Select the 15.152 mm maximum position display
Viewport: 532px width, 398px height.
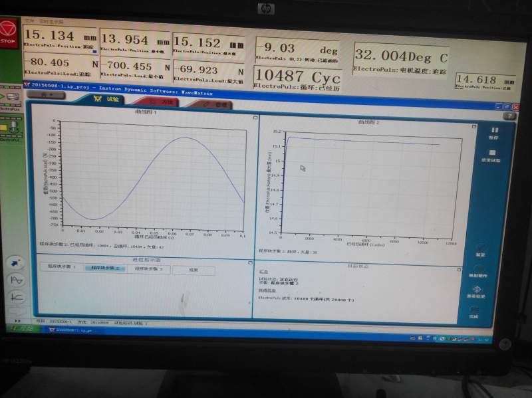209,45
